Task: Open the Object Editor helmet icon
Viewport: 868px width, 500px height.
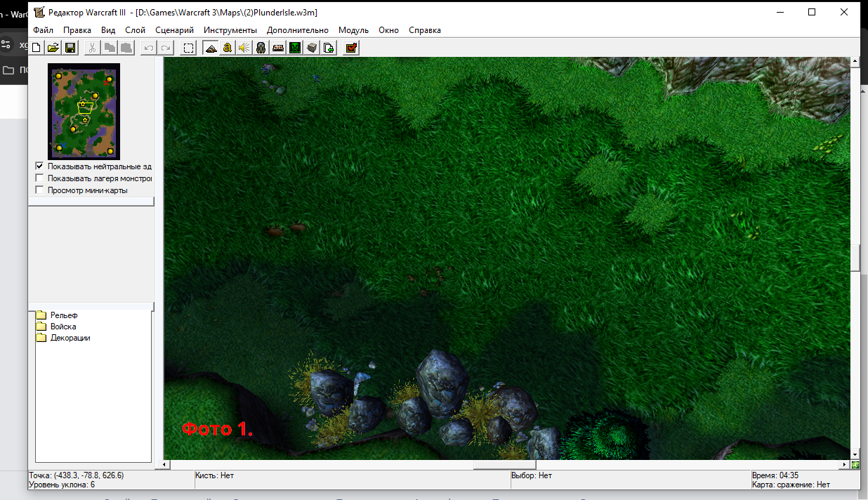Action: [261, 48]
